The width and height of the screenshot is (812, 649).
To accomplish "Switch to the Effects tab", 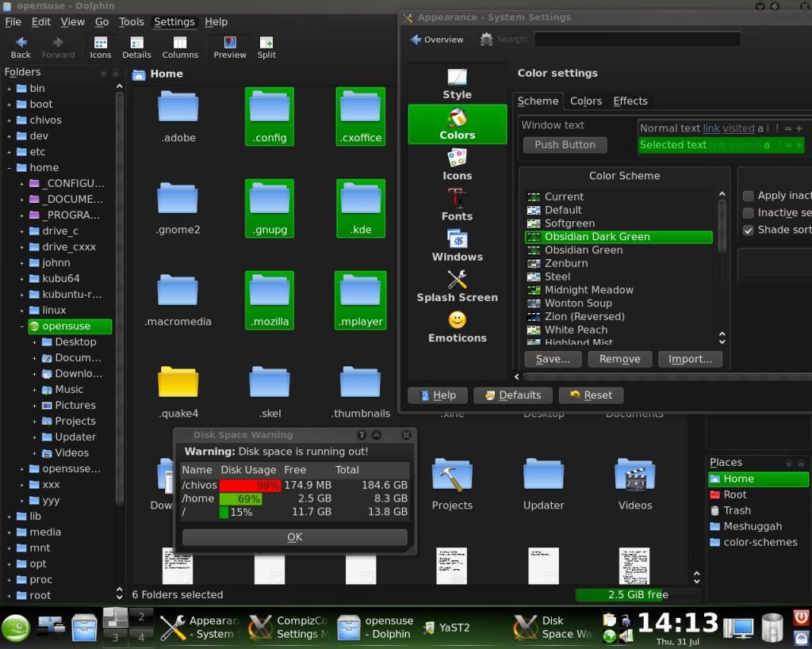I will tap(630, 101).
